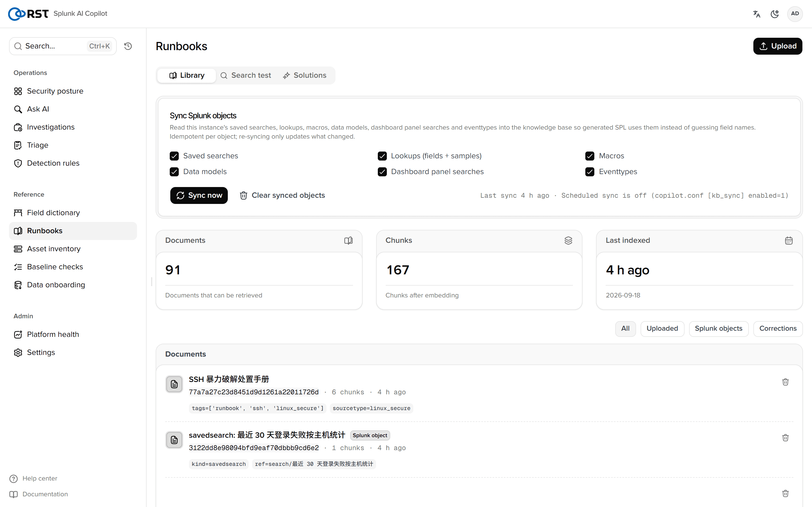Image resolution: width=812 pixels, height=507 pixels.
Task: Filter documents by Splunk objects
Action: point(718,329)
